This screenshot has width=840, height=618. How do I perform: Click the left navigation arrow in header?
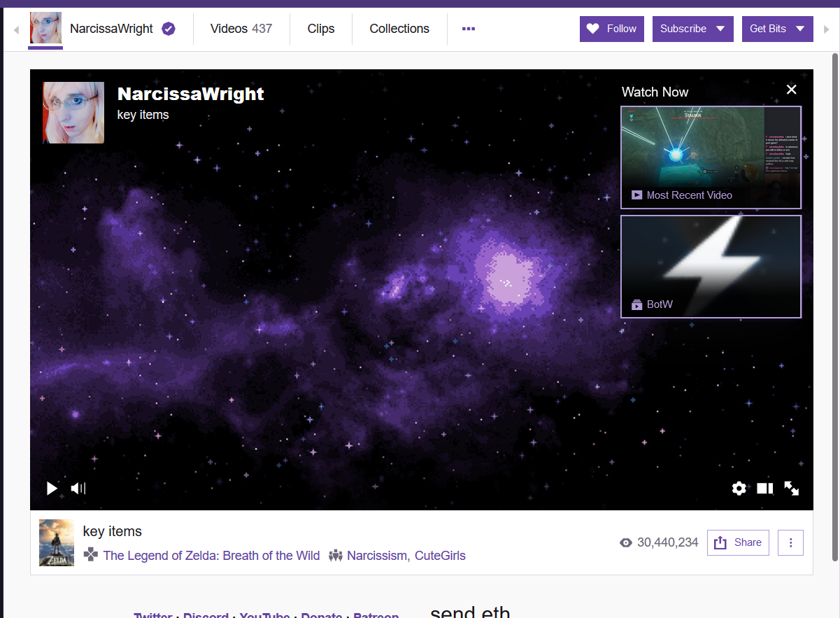pos(16,29)
